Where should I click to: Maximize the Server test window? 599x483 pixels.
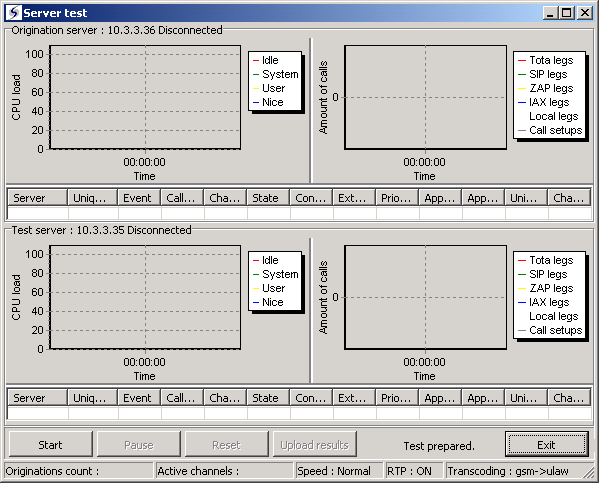point(567,13)
